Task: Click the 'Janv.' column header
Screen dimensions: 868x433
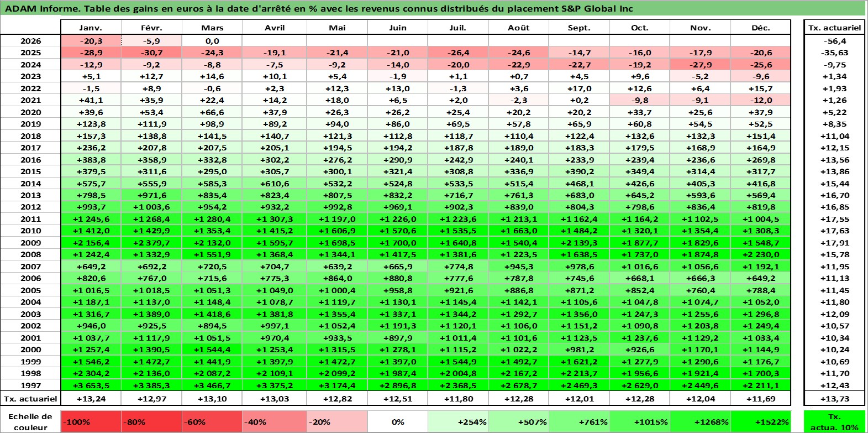Action: pyautogui.click(x=91, y=28)
